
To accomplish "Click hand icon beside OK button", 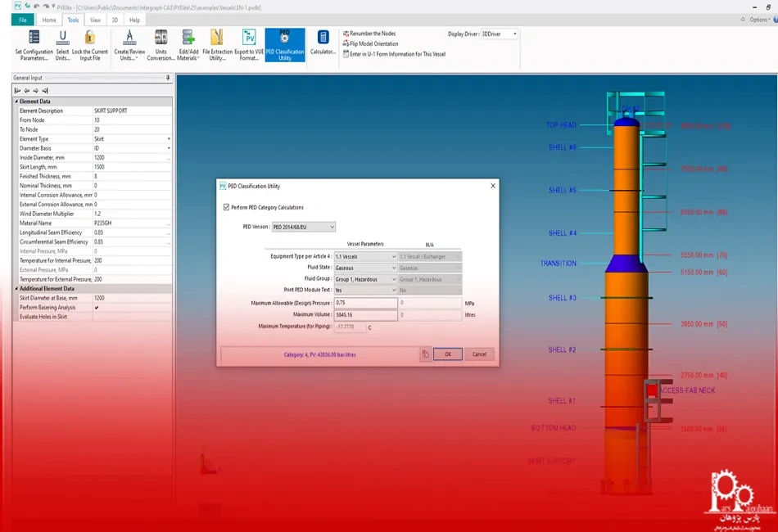I will (425, 354).
